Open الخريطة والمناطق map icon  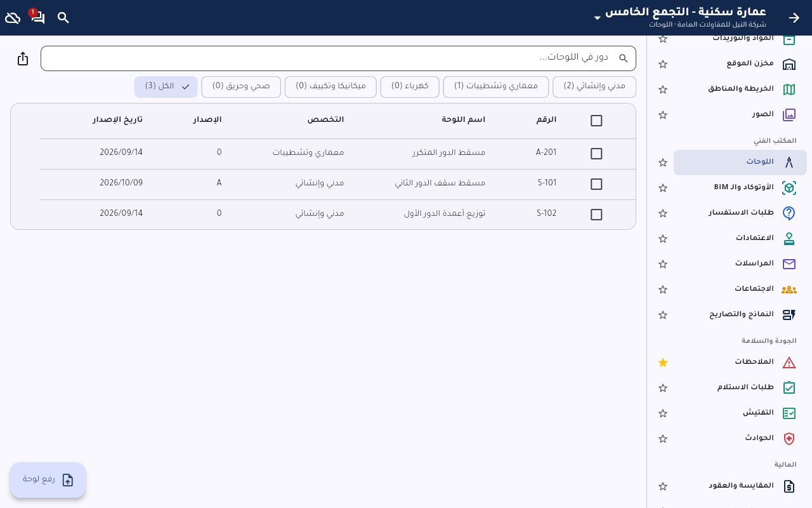[789, 90]
